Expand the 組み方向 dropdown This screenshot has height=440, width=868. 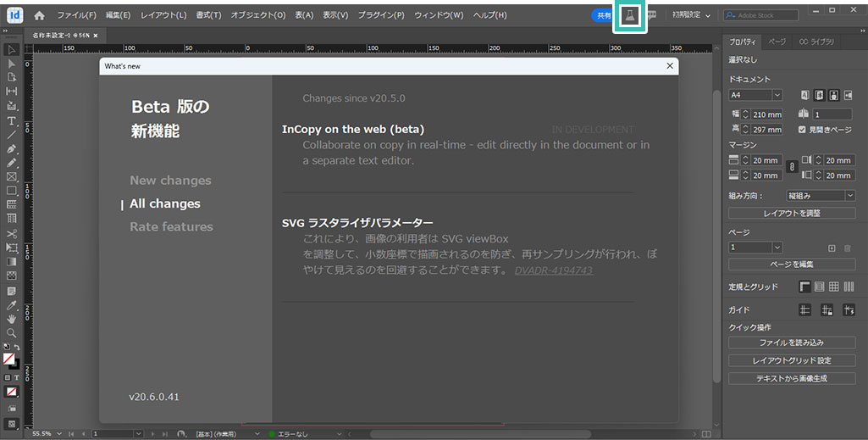(x=849, y=196)
